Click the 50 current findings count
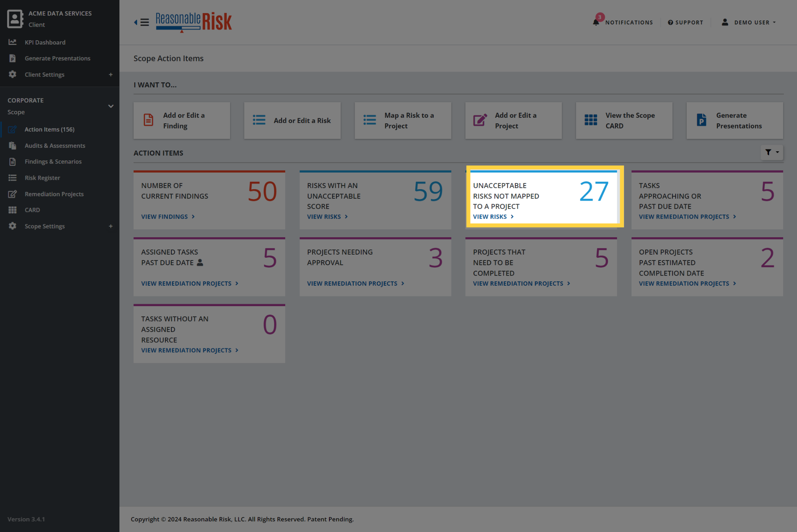This screenshot has width=797, height=532. point(262,192)
